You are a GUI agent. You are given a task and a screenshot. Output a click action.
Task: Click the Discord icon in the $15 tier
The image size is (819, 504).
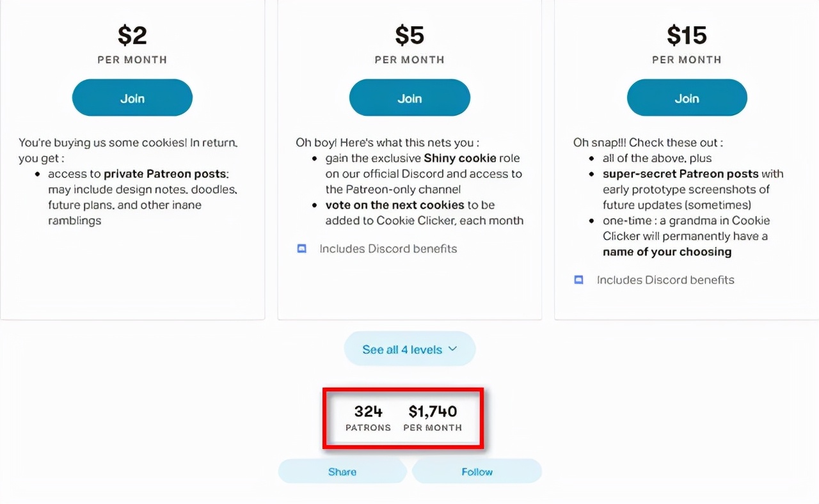pos(579,280)
